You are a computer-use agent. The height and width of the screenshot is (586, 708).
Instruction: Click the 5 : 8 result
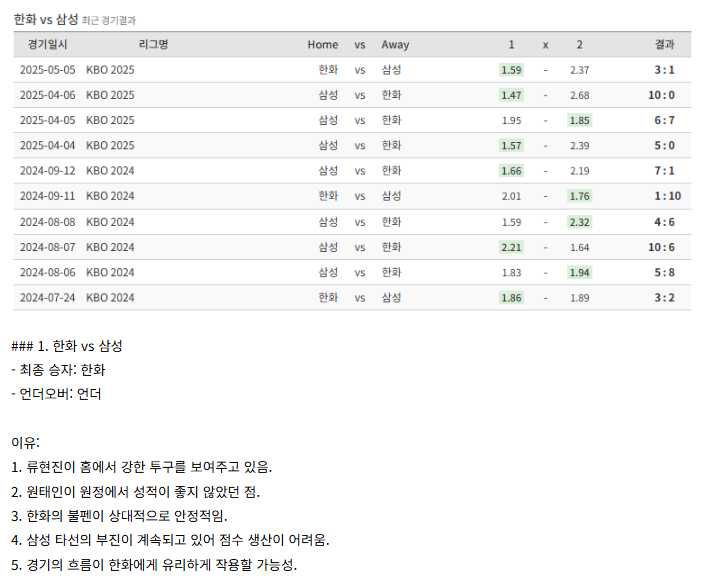pyautogui.click(x=665, y=273)
